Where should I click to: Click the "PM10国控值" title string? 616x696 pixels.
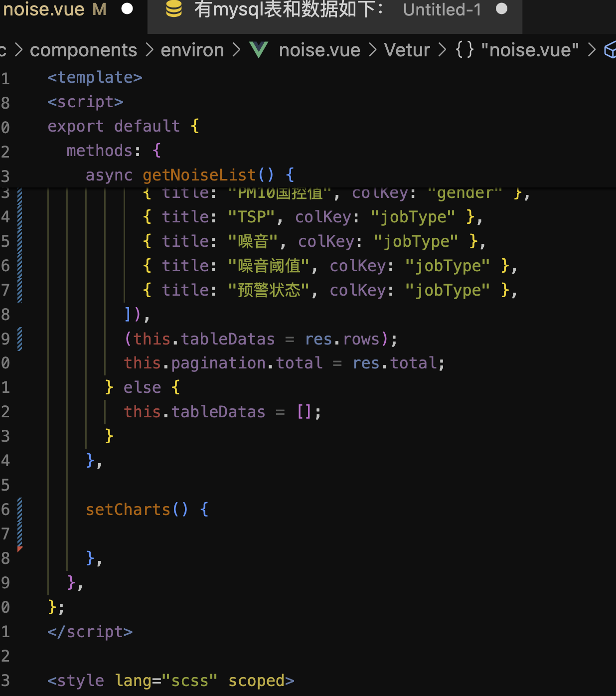tap(280, 193)
